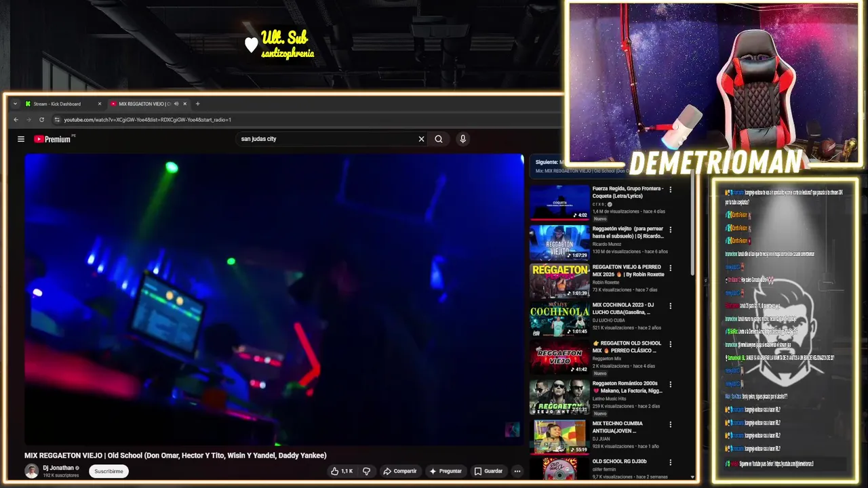Image resolution: width=868 pixels, height=488 pixels.
Task: Open a new browser tab
Action: click(x=197, y=104)
